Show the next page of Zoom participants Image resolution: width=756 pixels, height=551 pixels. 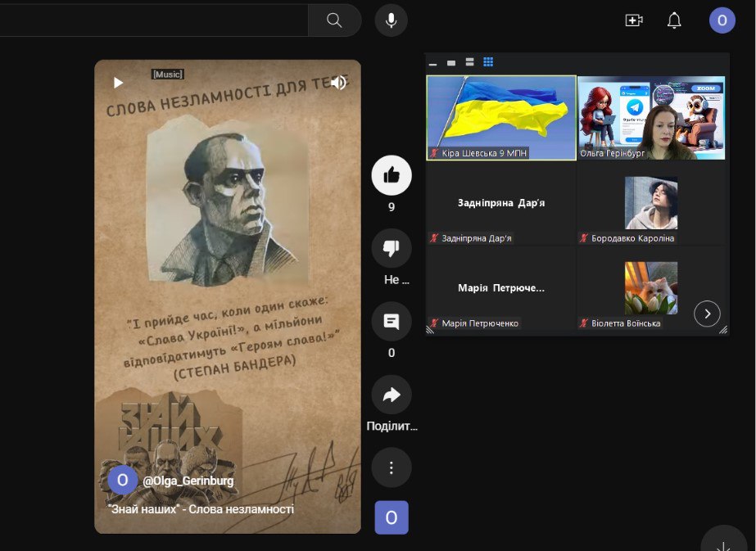tap(707, 314)
